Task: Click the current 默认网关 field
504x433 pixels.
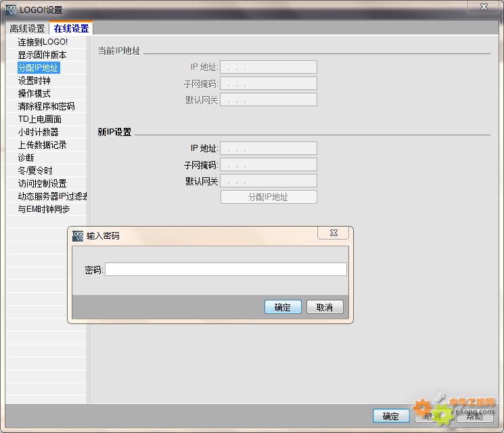Action: coord(269,100)
